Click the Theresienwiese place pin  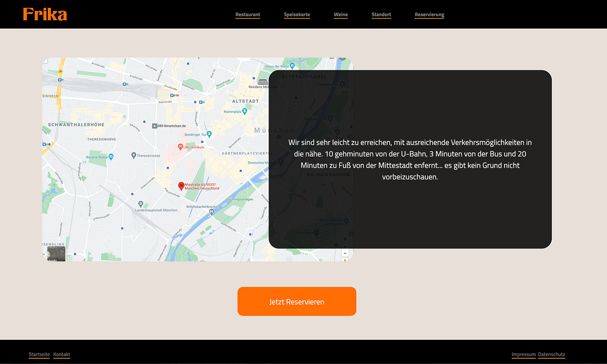point(134,155)
